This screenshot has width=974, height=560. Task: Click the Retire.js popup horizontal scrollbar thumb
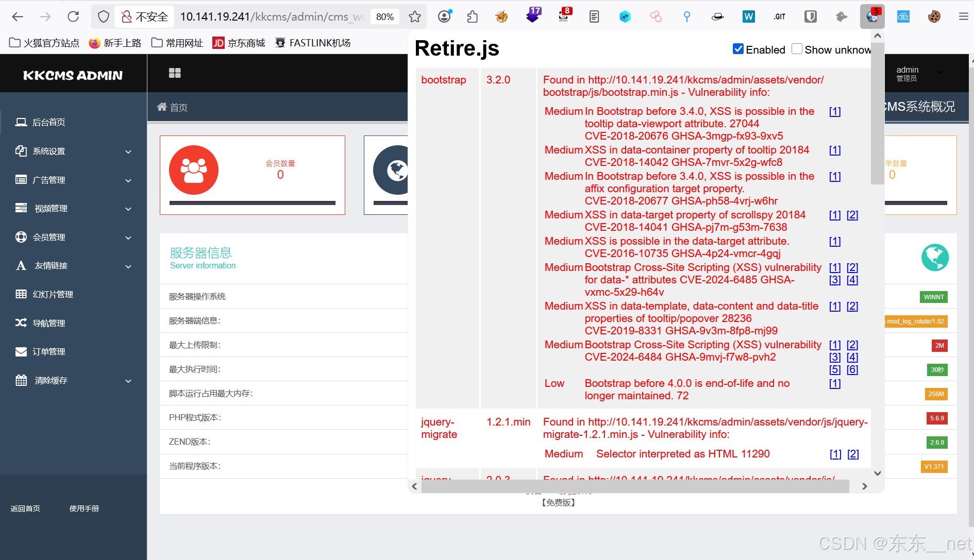click(x=635, y=486)
